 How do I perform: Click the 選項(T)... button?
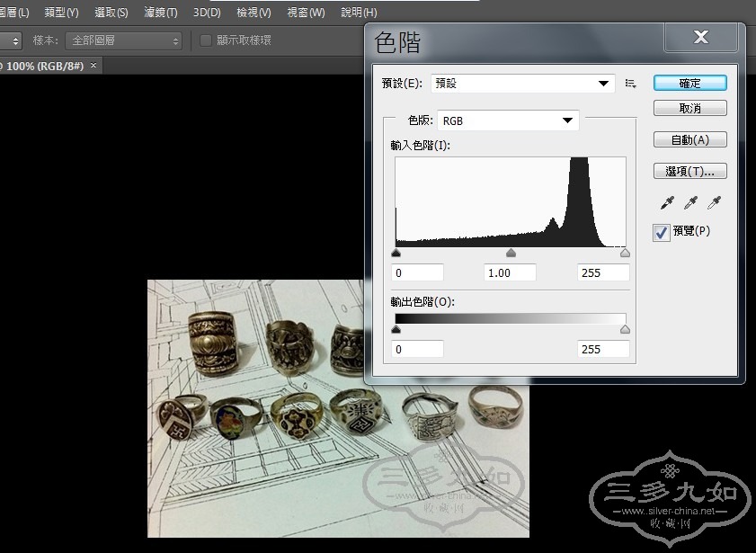click(x=689, y=171)
